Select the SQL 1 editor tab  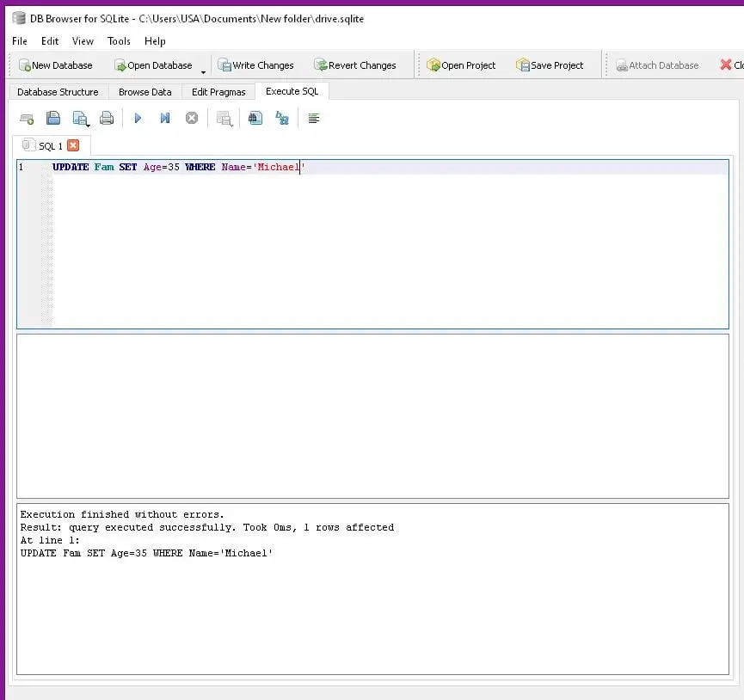(x=50, y=146)
